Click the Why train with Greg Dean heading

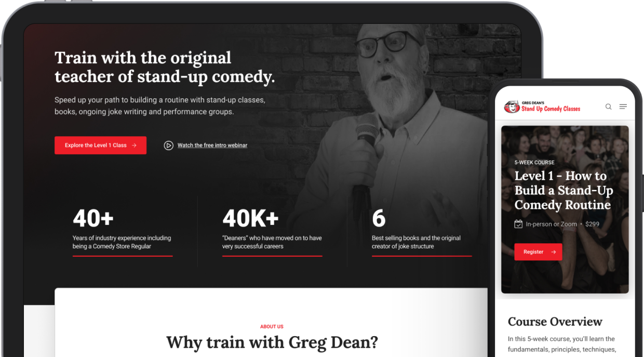[272, 342]
